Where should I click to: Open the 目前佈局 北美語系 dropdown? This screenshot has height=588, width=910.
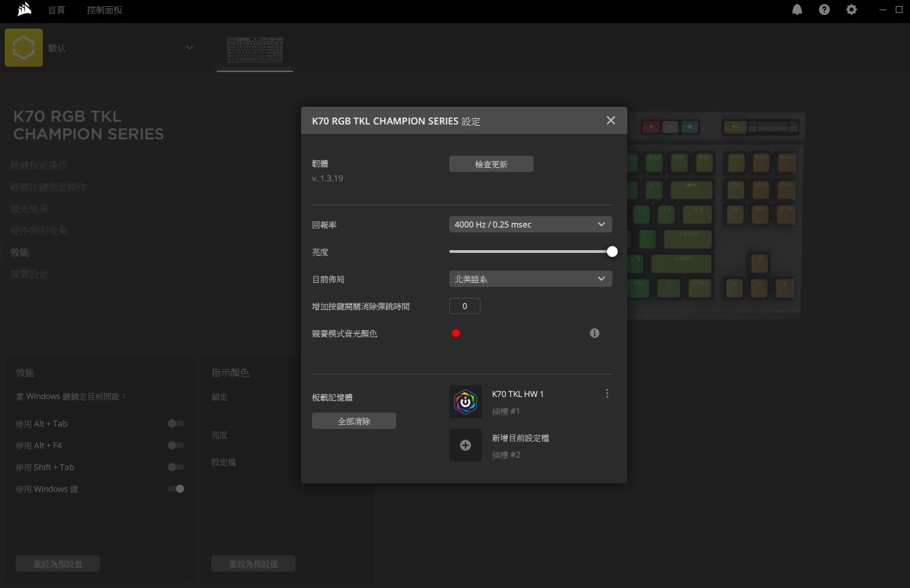tap(531, 279)
